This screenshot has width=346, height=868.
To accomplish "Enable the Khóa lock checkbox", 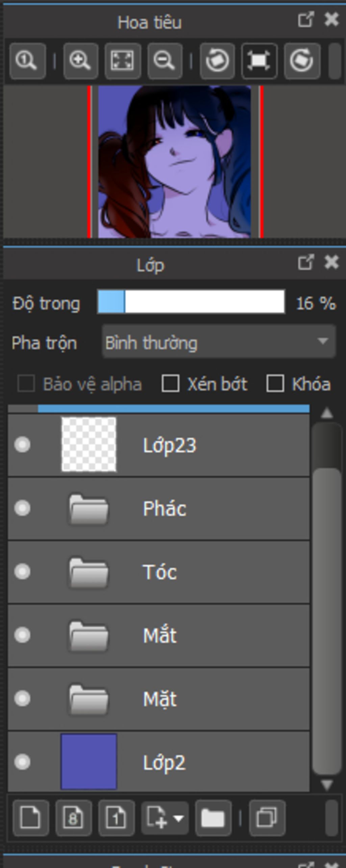I will point(275,383).
